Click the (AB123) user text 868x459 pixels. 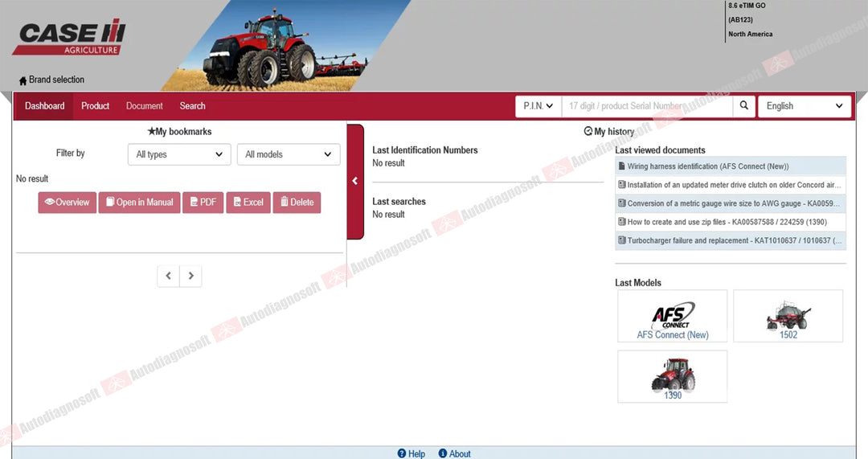pos(741,20)
